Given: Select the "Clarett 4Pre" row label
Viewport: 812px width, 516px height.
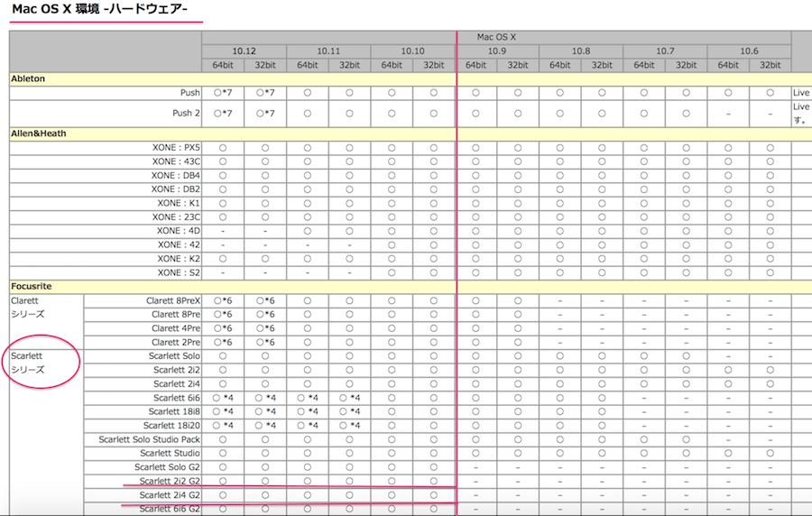Looking at the screenshot, I should click(x=176, y=328).
